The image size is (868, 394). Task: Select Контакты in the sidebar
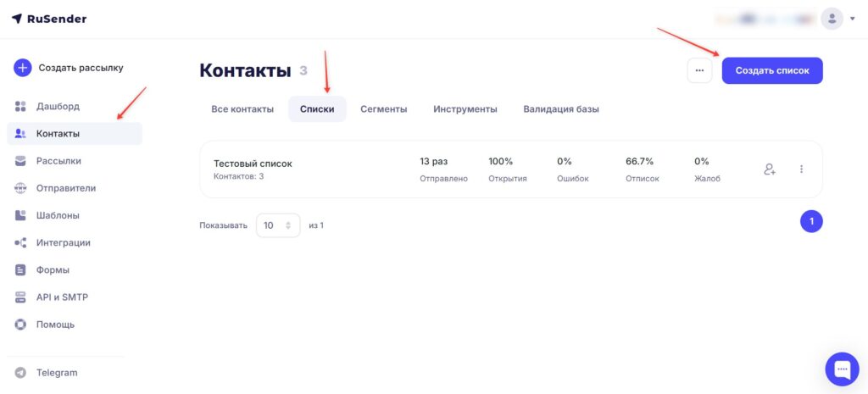[75, 133]
